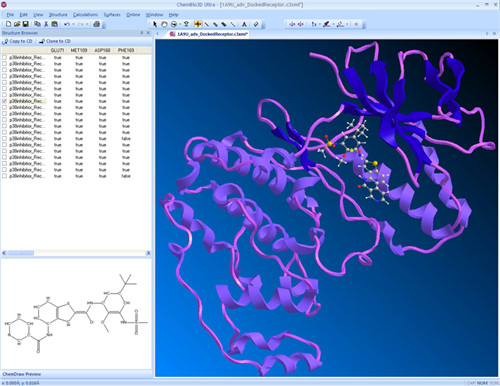Open standard toolbar options after Print icon

coord(104,25)
